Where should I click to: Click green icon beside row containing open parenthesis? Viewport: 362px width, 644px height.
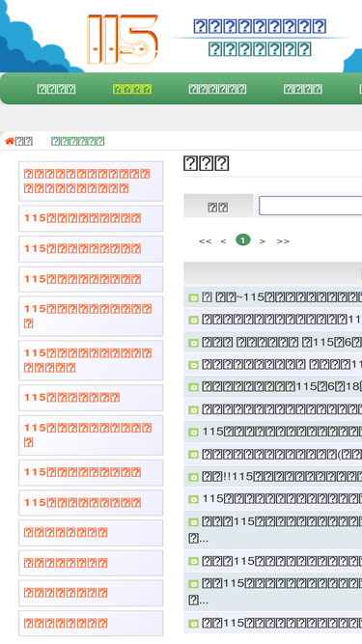tap(193, 455)
